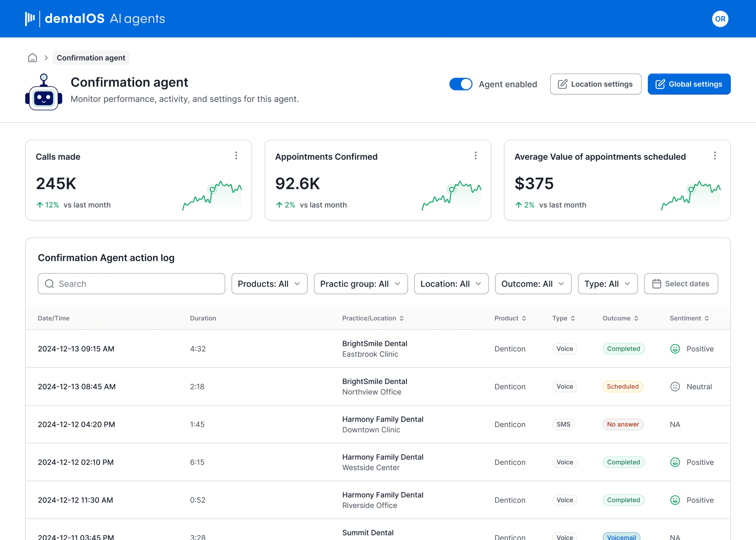756x540 pixels.
Task: Click the home breadcrumb icon
Action: [32, 58]
